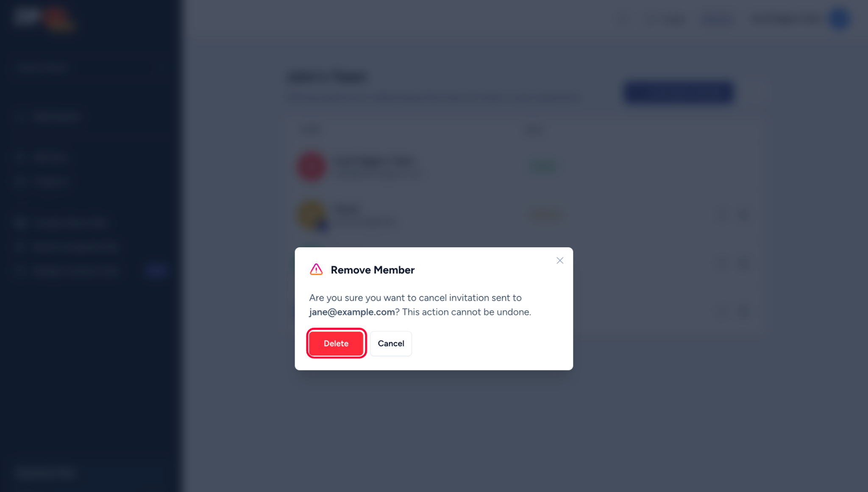Click the blurred dark blue invite button

tap(679, 92)
